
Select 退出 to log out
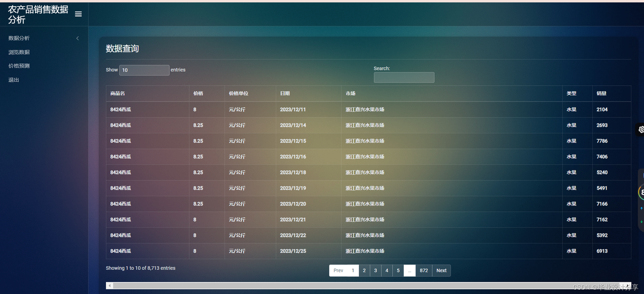[x=14, y=80]
